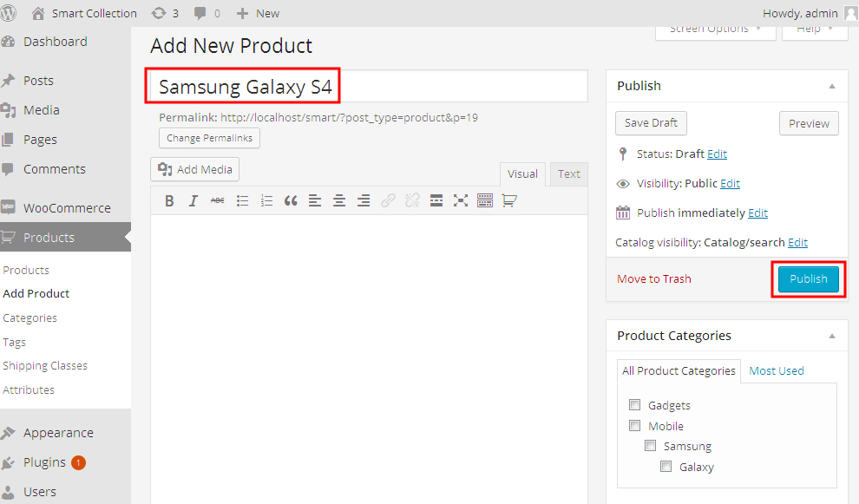Open Posts in the sidebar
859x504 pixels.
38,81
